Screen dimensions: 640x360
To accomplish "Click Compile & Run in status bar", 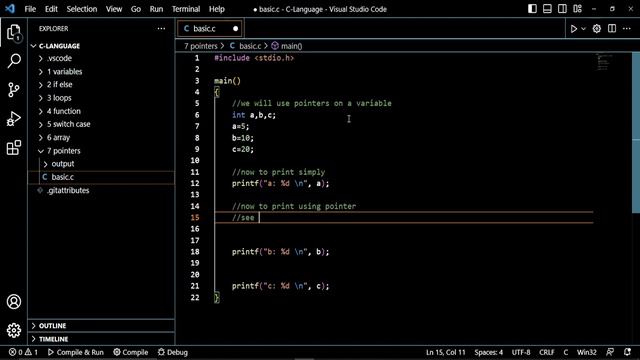I will point(76,352).
